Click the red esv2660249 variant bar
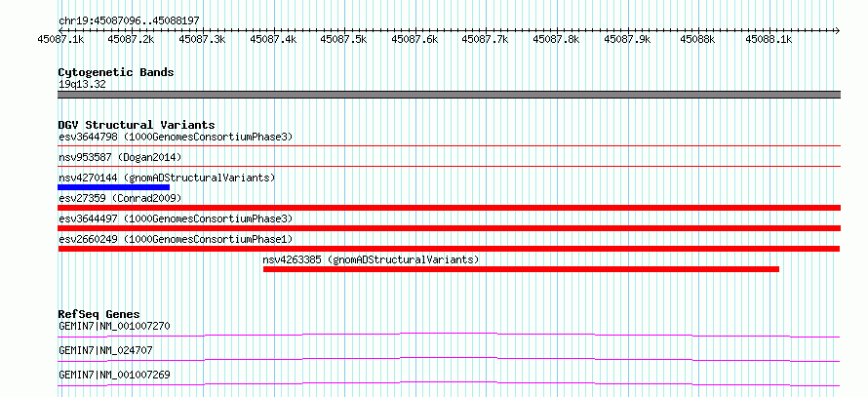This screenshot has width=868, height=397. pyautogui.click(x=450, y=249)
